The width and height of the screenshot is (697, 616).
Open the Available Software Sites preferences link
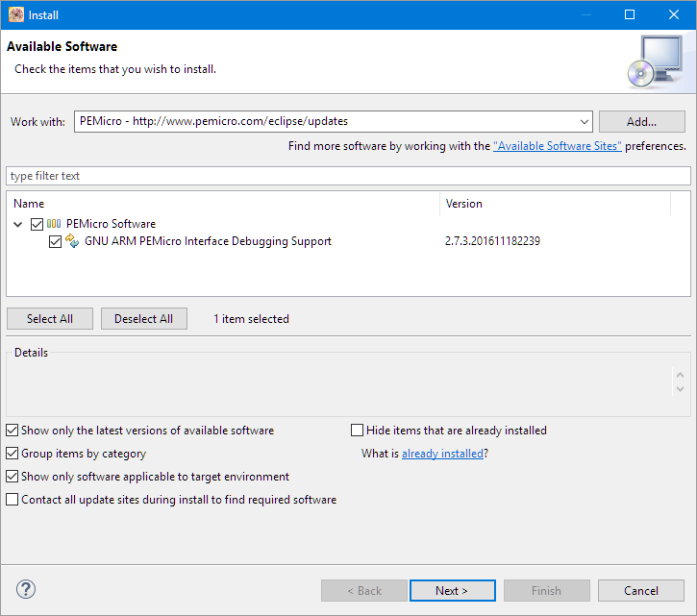click(x=558, y=146)
